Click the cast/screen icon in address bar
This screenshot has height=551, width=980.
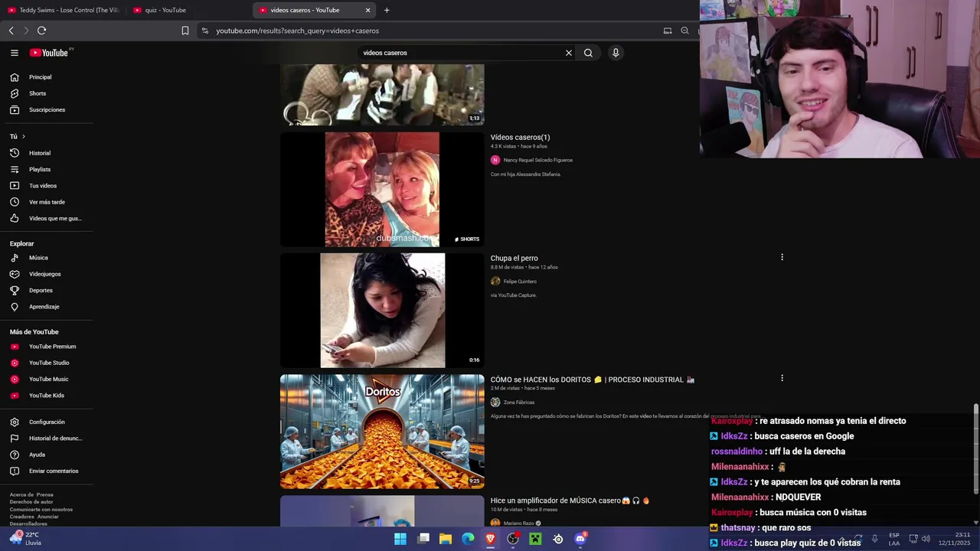pyautogui.click(x=668, y=31)
